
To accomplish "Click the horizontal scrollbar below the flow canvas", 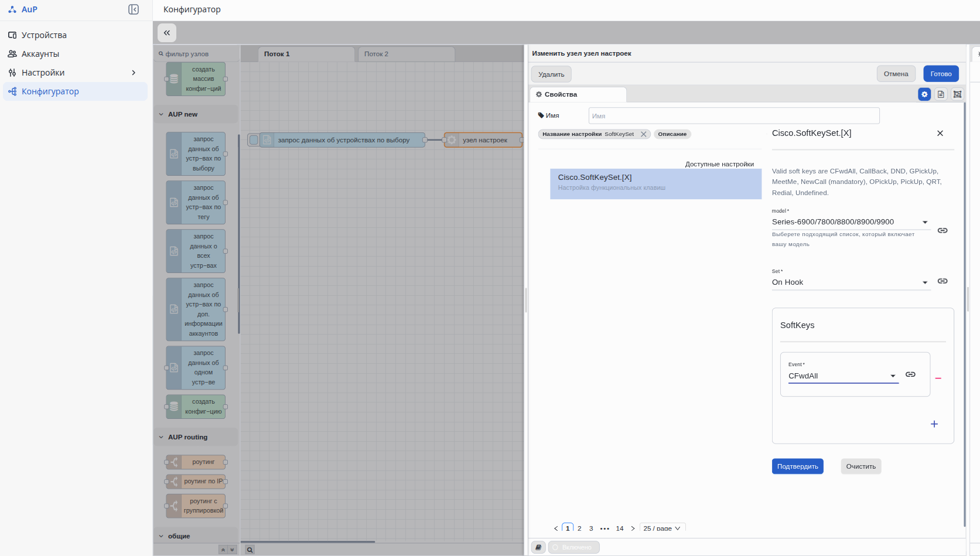I will (x=308, y=542).
